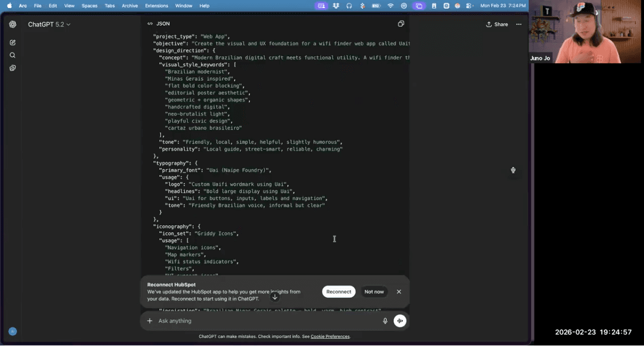Open the Extensions menu
Image resolution: width=644 pixels, height=346 pixels.
click(156, 5)
